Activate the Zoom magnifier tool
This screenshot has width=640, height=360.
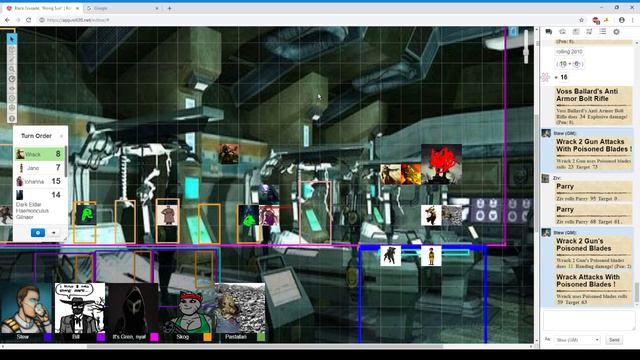pyautogui.click(x=12, y=69)
